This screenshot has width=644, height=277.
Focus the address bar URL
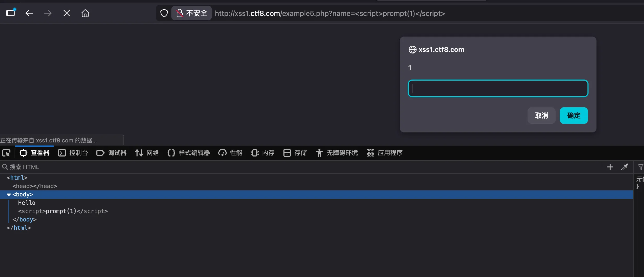pyautogui.click(x=330, y=13)
